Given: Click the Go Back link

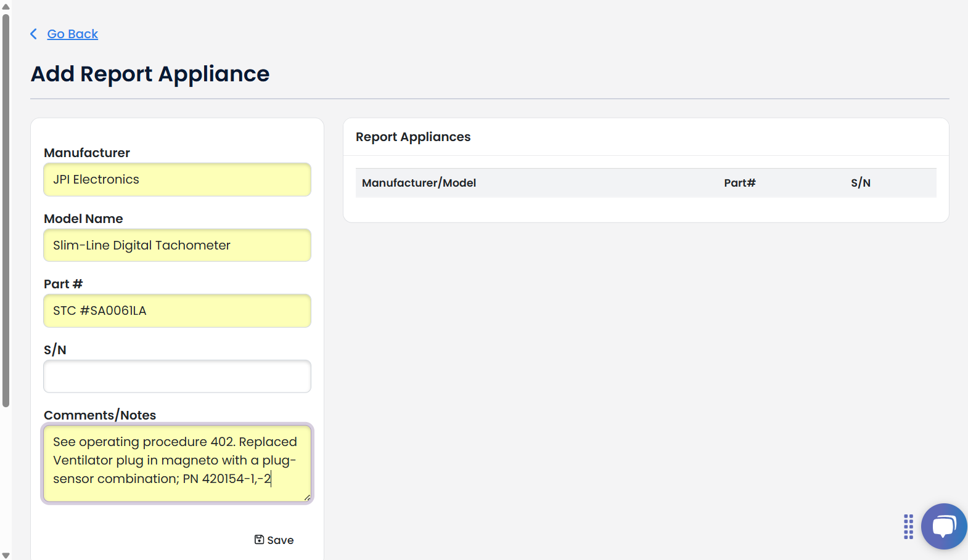Looking at the screenshot, I should [72, 34].
